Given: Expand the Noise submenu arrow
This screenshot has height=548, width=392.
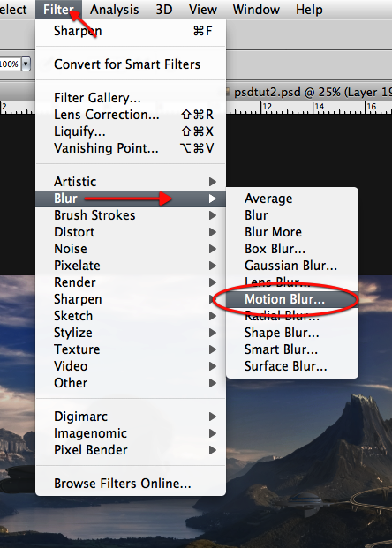Looking at the screenshot, I should tap(212, 249).
